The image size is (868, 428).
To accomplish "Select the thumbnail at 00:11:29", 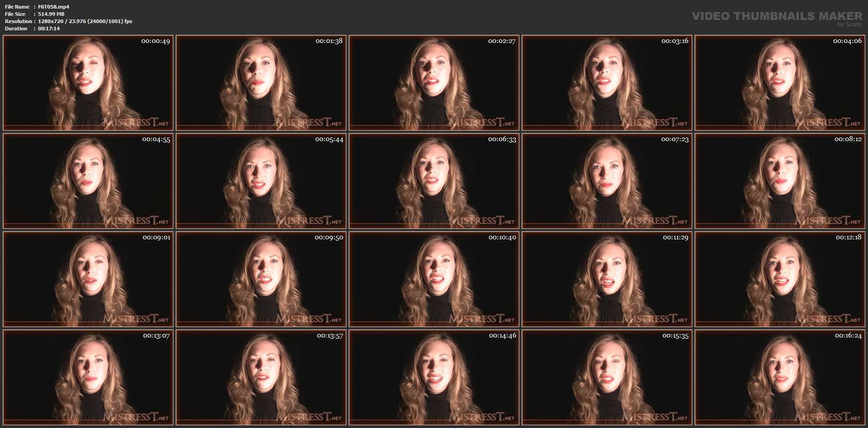I will (607, 279).
